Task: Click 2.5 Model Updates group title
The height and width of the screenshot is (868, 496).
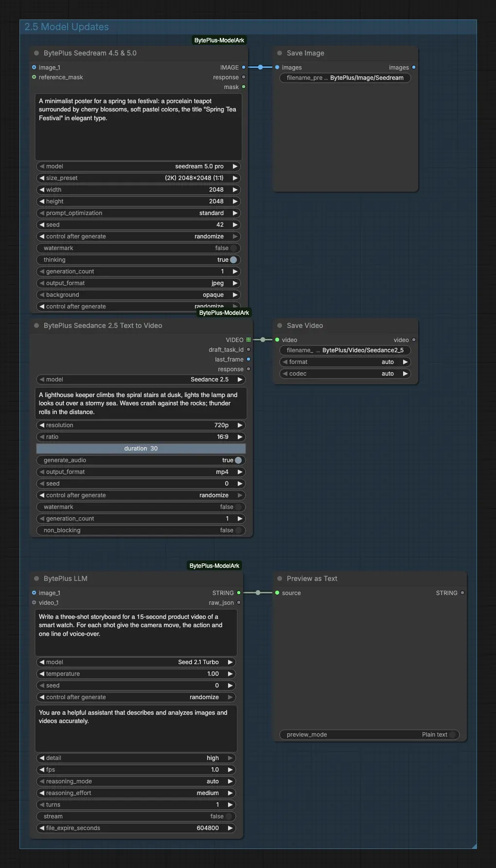Action: 67,27
